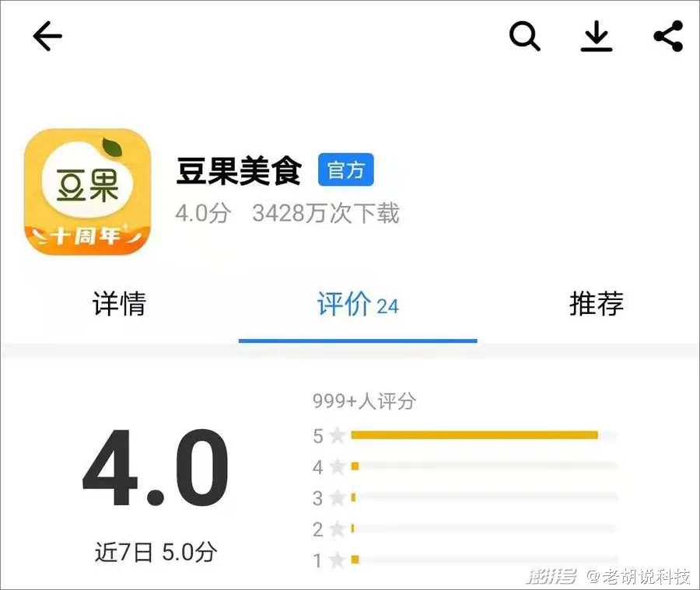The height and width of the screenshot is (590, 700).
Task: Tap the star icon beside 2
Action: click(x=338, y=529)
